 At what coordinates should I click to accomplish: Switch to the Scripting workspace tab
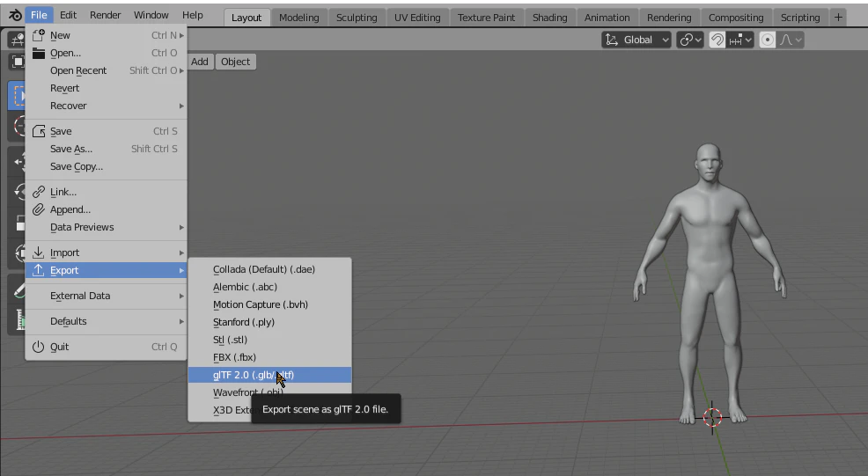click(800, 18)
